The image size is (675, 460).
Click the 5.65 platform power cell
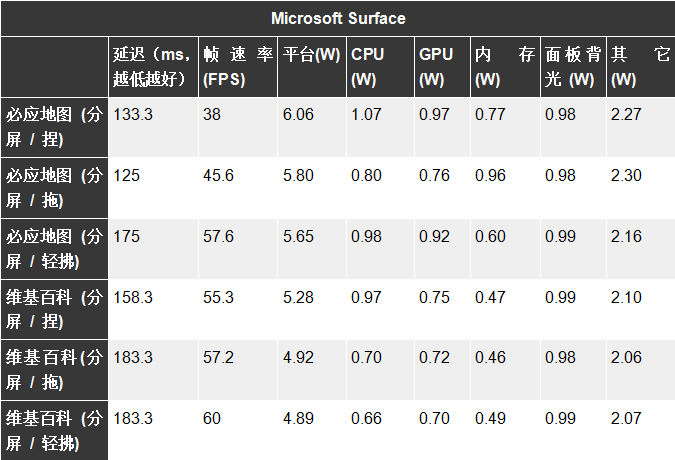[x=298, y=237]
